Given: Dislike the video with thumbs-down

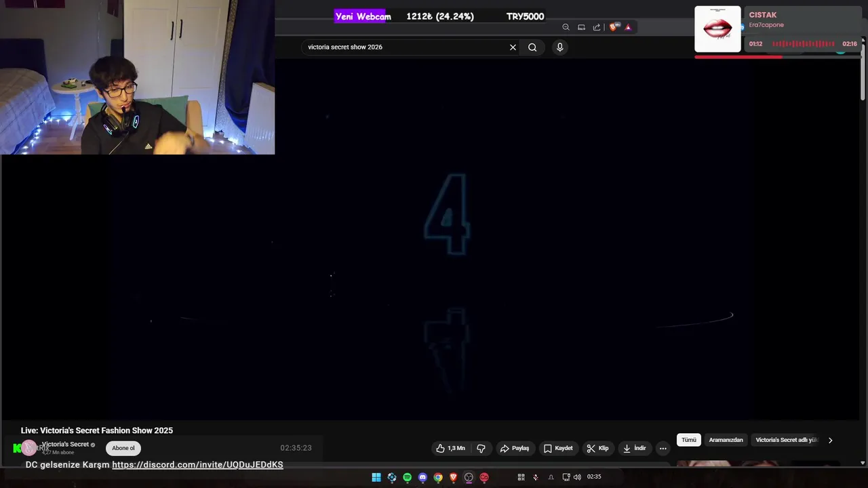Looking at the screenshot, I should click(481, 448).
